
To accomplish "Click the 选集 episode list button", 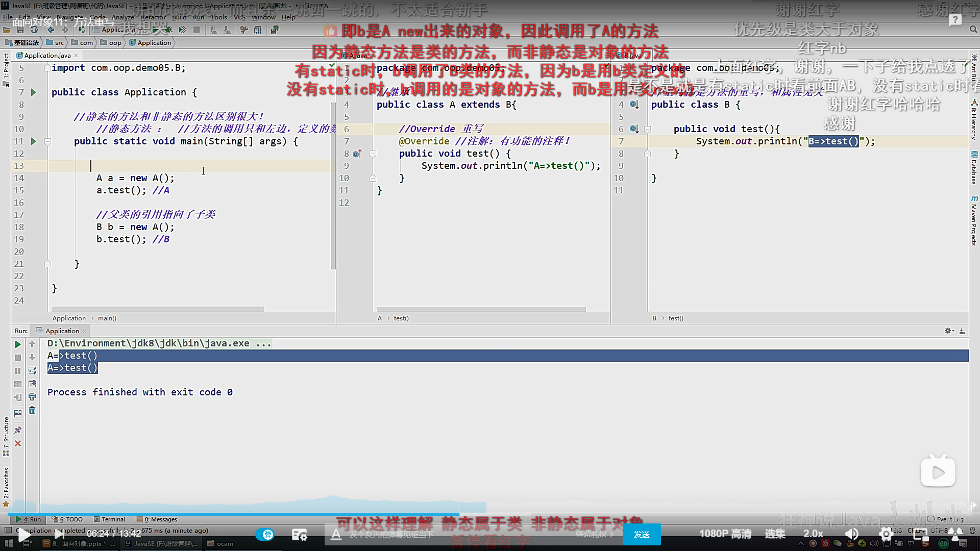I will tap(775, 534).
